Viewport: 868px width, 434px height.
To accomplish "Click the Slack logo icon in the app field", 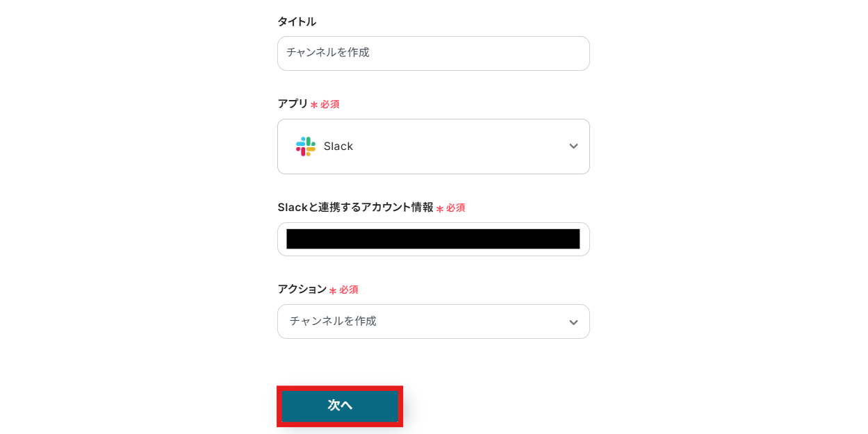I will click(306, 146).
